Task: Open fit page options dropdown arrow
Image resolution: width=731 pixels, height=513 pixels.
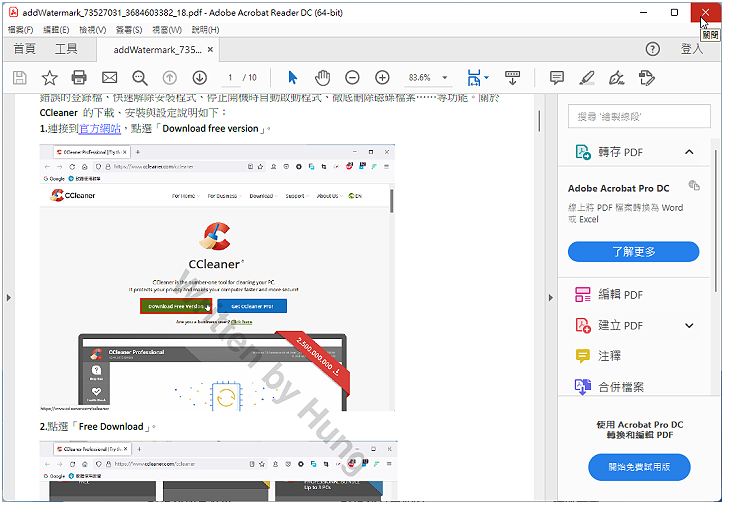Action: point(487,77)
